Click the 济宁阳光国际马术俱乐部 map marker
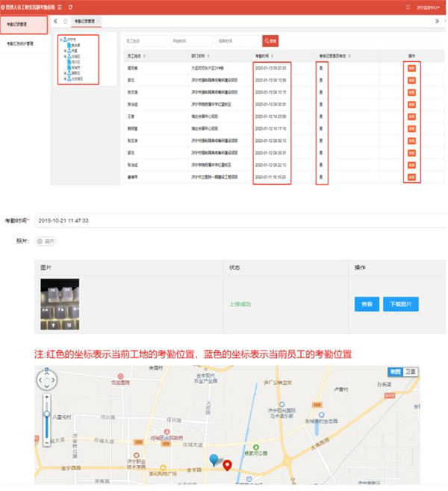This screenshot has width=448, height=491. coord(281,404)
